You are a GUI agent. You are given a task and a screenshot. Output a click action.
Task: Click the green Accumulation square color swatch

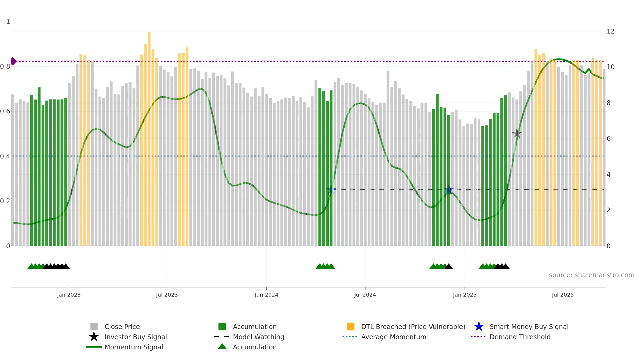[222, 327]
